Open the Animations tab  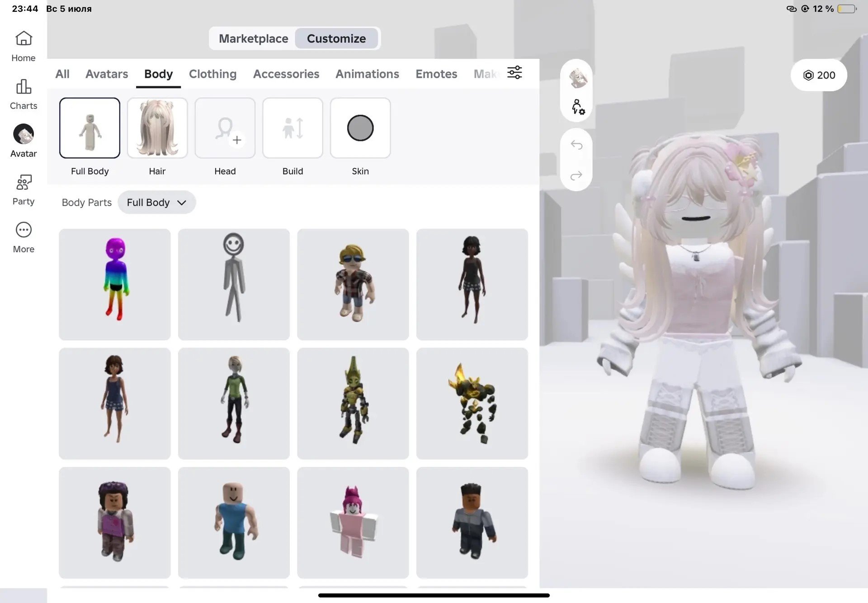(367, 74)
